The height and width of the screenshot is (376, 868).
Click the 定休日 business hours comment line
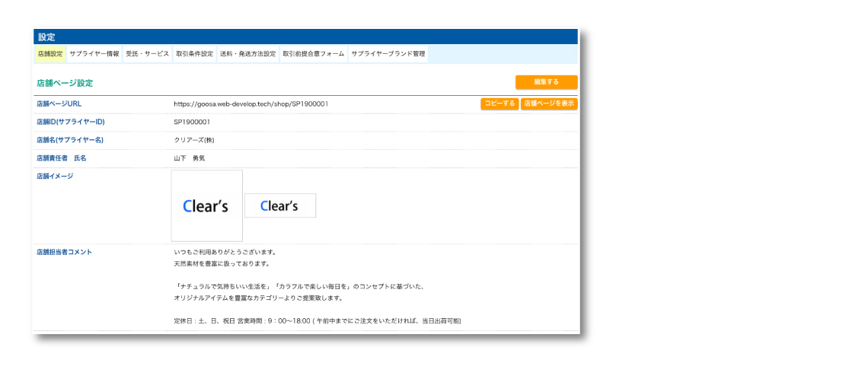pyautogui.click(x=317, y=321)
